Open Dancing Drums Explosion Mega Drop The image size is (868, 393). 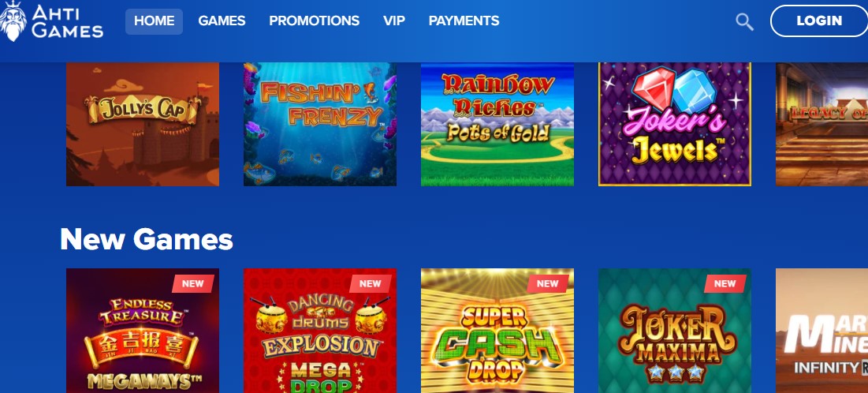pyautogui.click(x=320, y=331)
